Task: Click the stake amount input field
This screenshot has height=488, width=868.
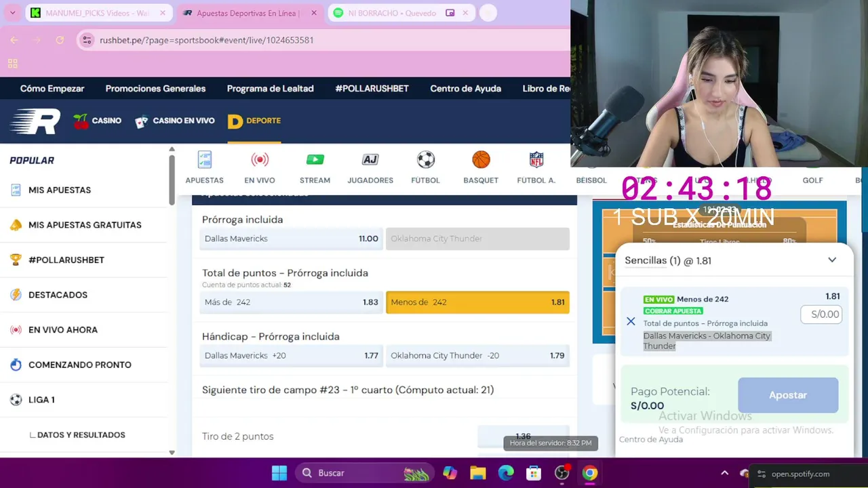Action: pos(821,314)
